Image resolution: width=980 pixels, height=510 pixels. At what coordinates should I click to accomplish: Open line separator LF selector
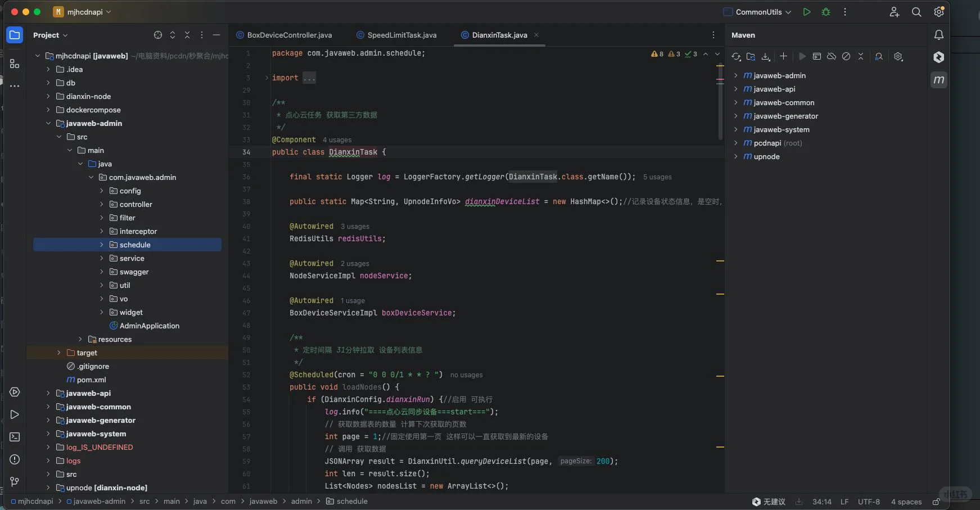844,502
